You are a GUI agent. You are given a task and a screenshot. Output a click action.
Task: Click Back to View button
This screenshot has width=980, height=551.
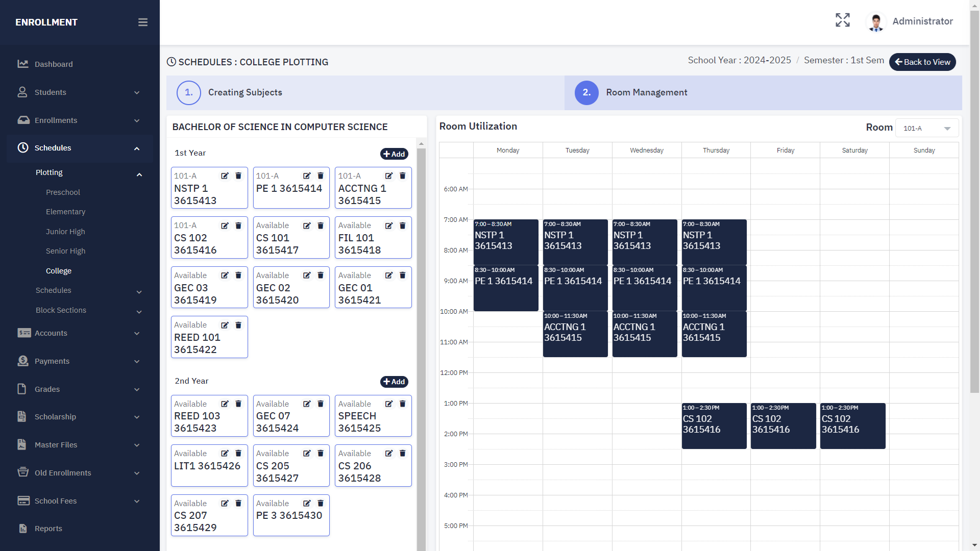pos(922,62)
